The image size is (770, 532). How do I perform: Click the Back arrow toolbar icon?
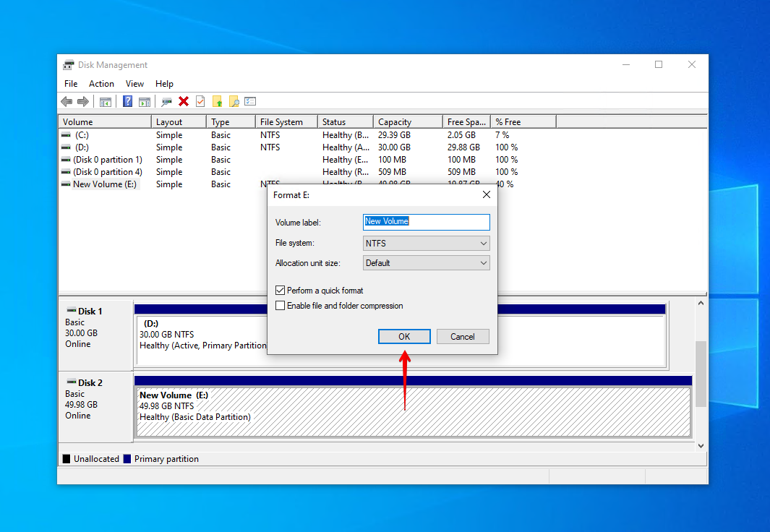point(67,102)
